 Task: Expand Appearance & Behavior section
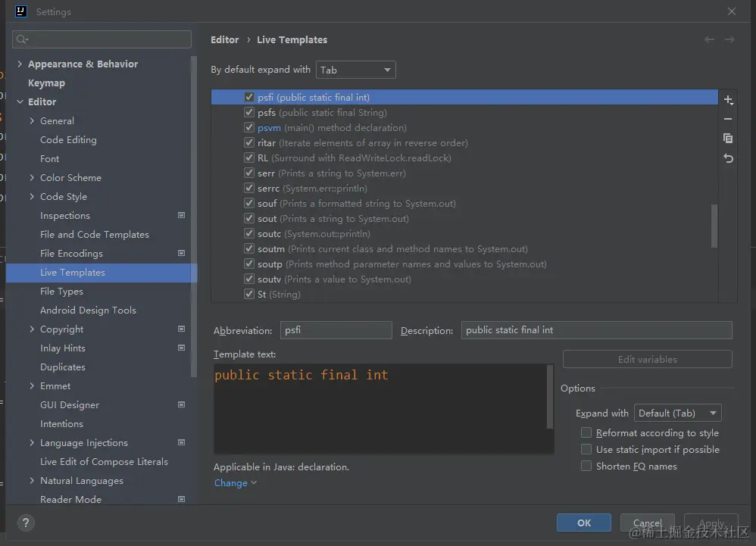pyautogui.click(x=20, y=64)
